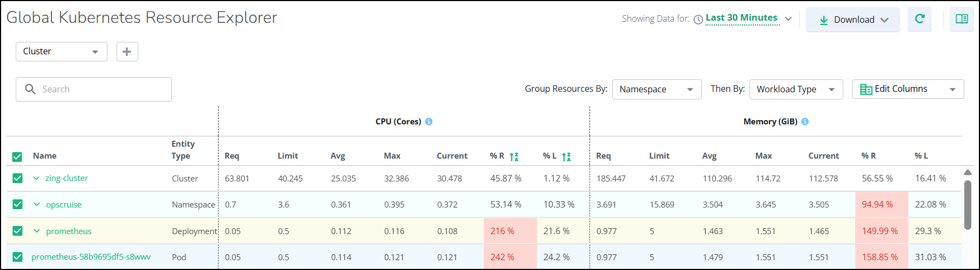The width and height of the screenshot is (980, 270).
Task: Toggle the select-all header checkbox
Action: pyautogui.click(x=17, y=157)
